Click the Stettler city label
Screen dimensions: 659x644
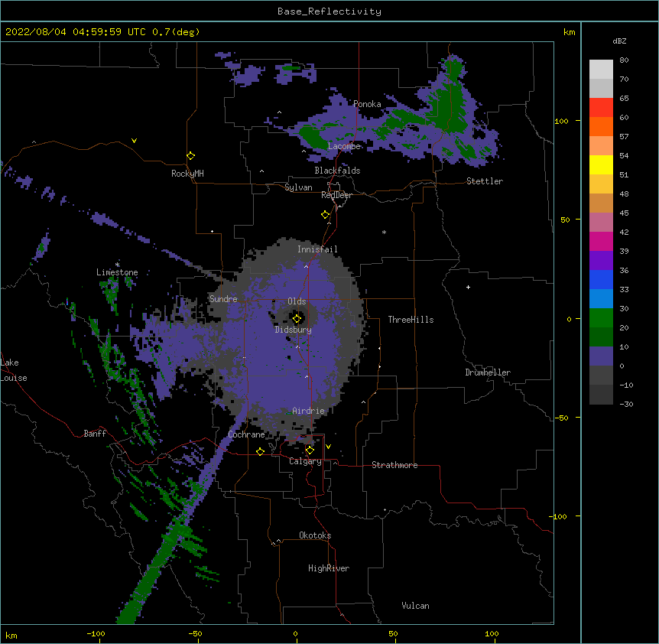(x=485, y=181)
